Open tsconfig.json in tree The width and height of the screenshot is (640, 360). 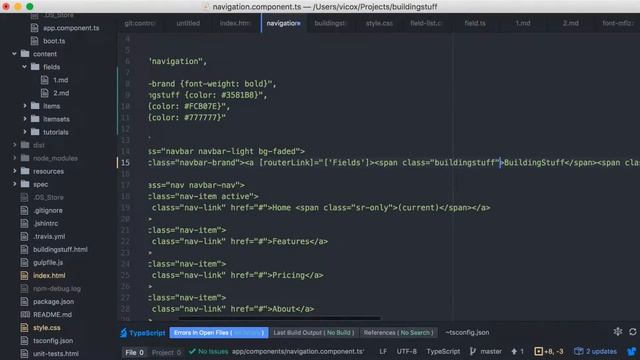tap(53, 341)
